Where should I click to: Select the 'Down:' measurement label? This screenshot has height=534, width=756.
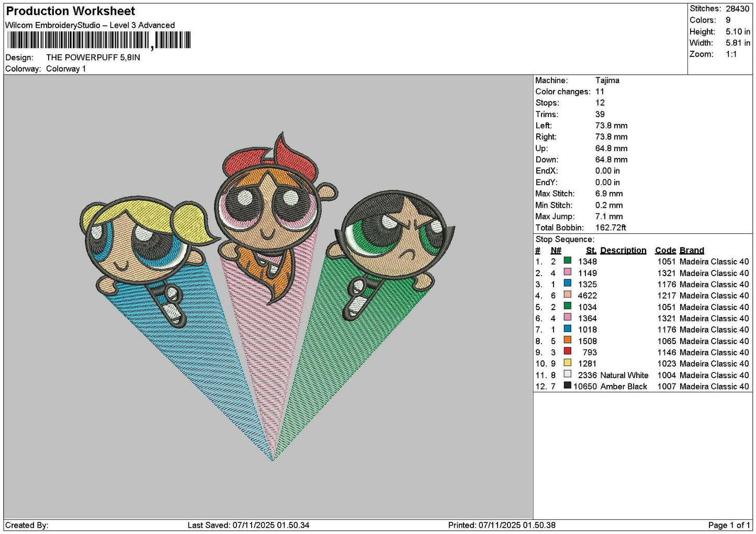tap(547, 160)
